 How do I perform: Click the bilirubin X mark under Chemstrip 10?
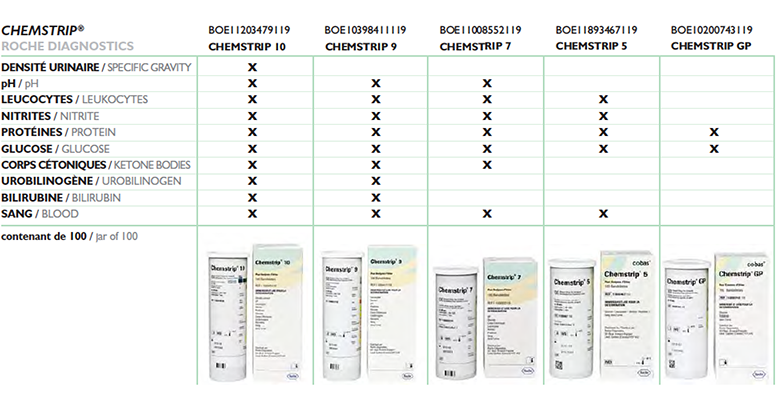click(252, 198)
